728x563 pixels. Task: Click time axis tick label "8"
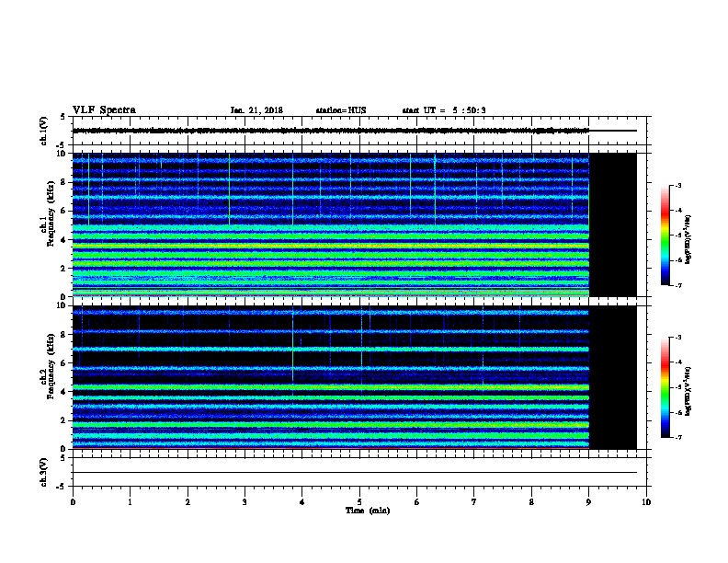click(531, 502)
